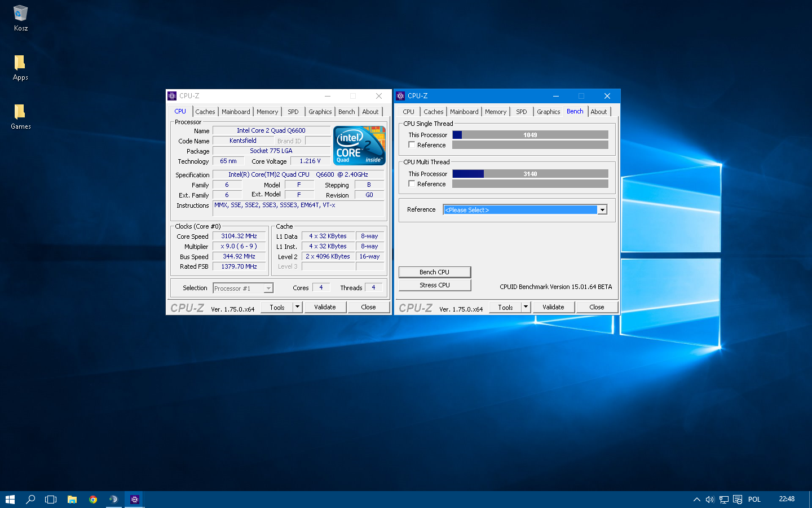
Task: Close the left CPU-Z window
Action: point(379,96)
